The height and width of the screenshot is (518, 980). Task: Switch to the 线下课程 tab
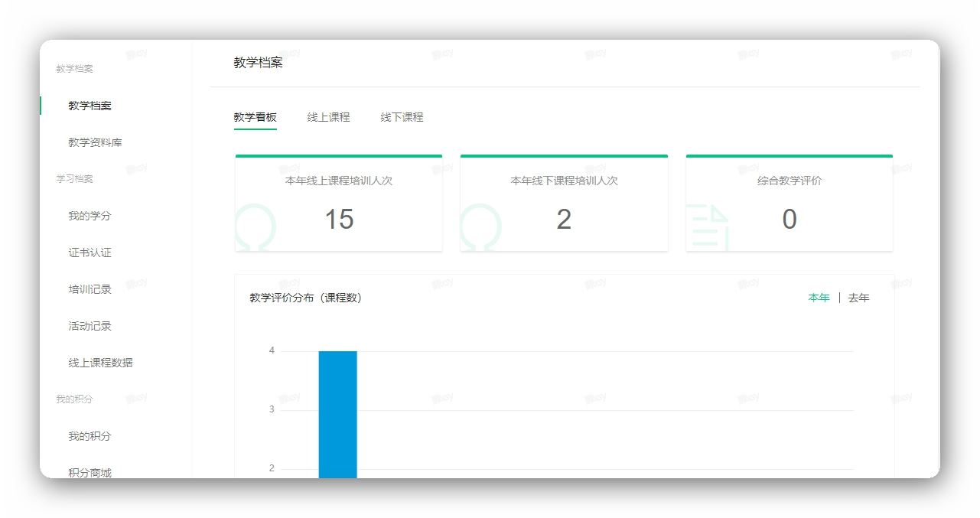[401, 116]
